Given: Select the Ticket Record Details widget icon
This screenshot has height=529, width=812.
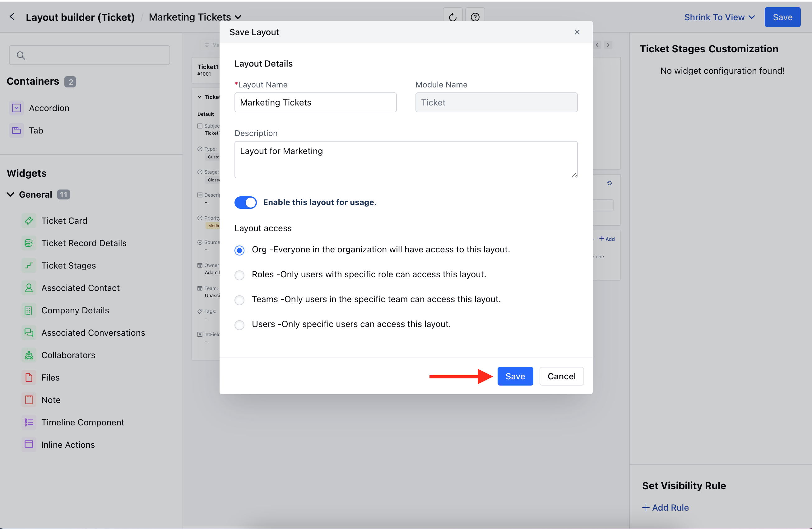Looking at the screenshot, I should (x=29, y=243).
